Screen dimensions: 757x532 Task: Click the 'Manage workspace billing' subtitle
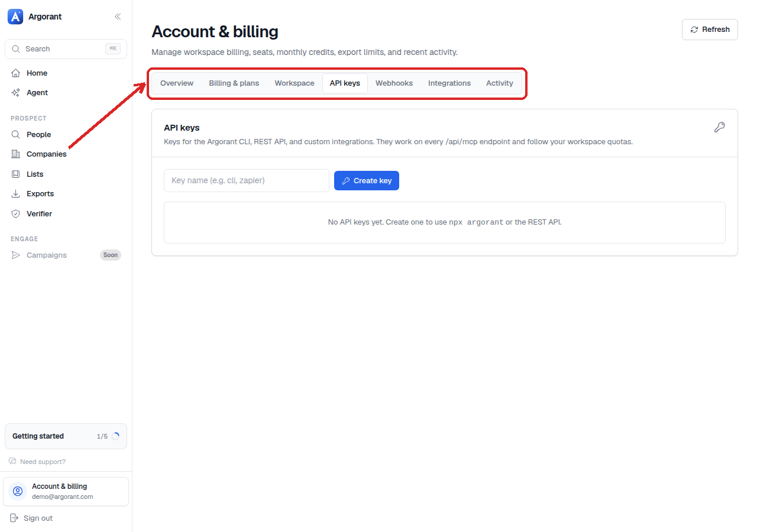(305, 52)
